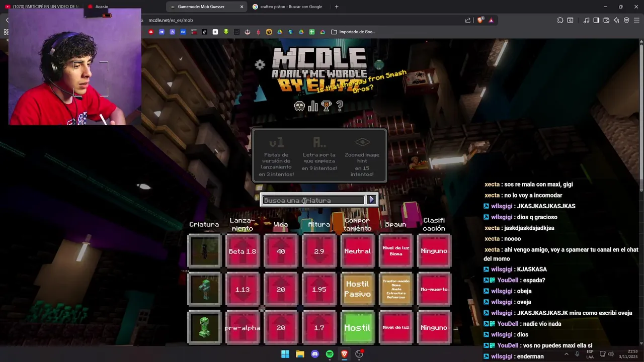This screenshot has height=362, width=644.
Task: Close the 'Gamemode: Mob Guesser' tab
Action: (x=242, y=7)
